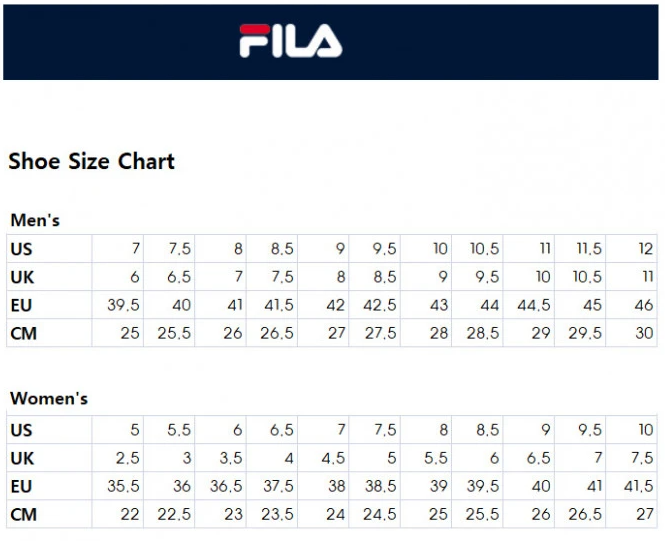Click the UK row header in Men's table
This screenshot has width=665, height=547.
(x=22, y=277)
